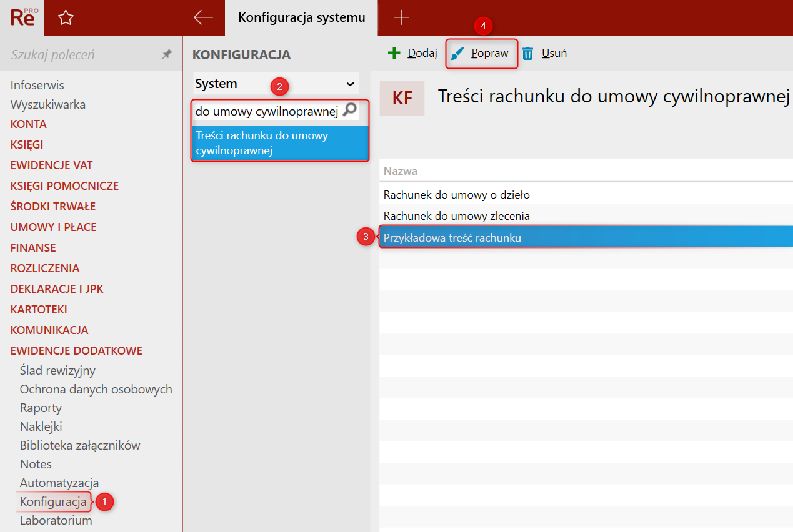Select row Przykładowa treść rachunku
Screen dimensions: 793x532
[586, 238]
